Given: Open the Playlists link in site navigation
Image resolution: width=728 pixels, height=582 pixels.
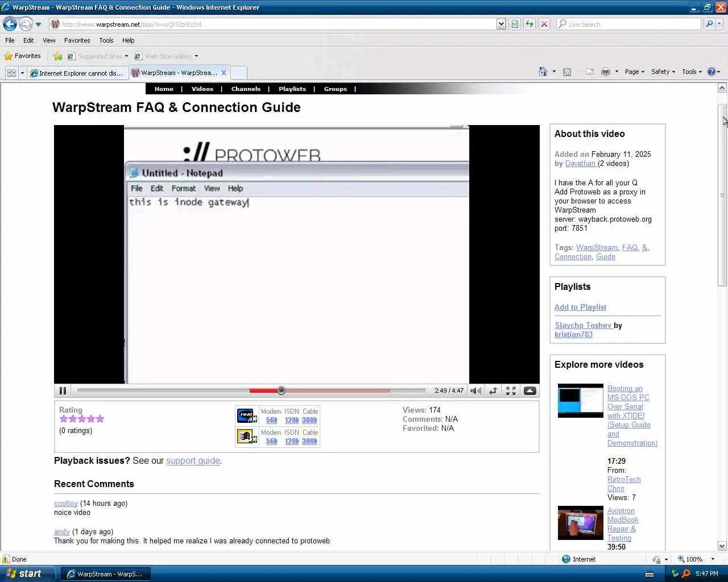Looking at the screenshot, I should (x=292, y=89).
